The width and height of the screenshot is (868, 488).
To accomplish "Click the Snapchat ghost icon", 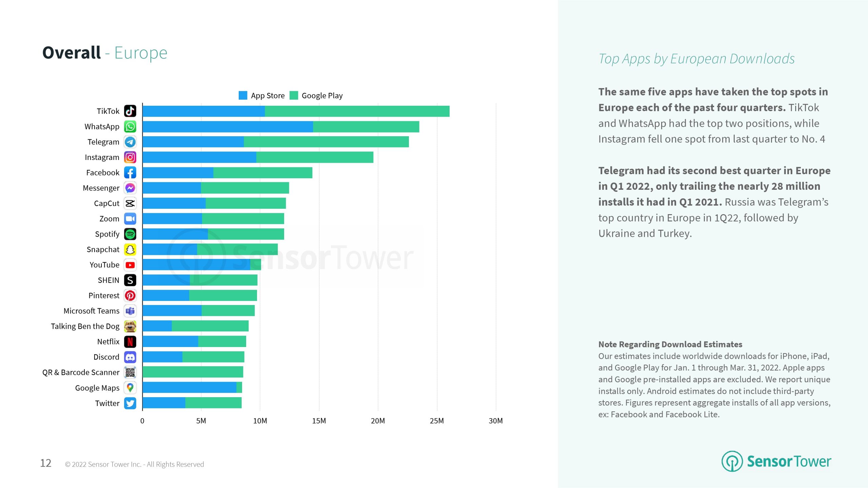I will 130,249.
